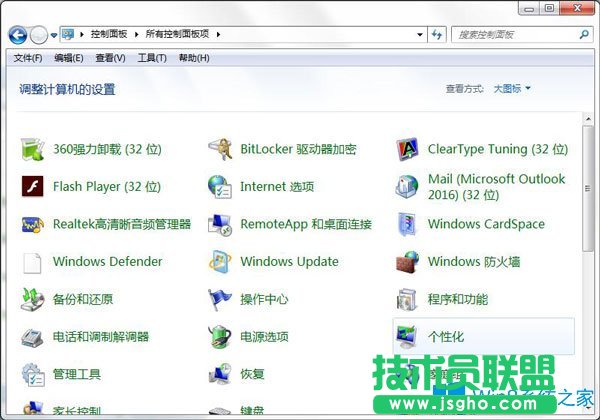Click the 所有控制面板项 breadcrumb
This screenshot has height=420, width=600.
(x=177, y=34)
